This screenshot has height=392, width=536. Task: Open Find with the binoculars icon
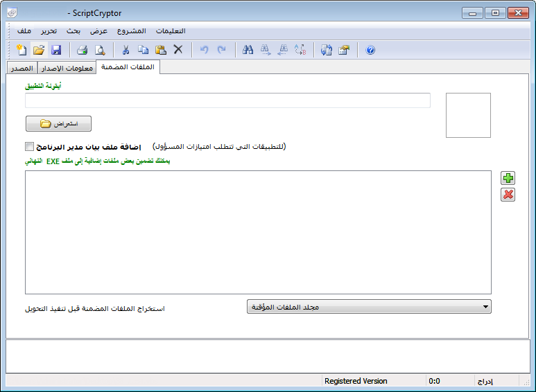pos(248,50)
